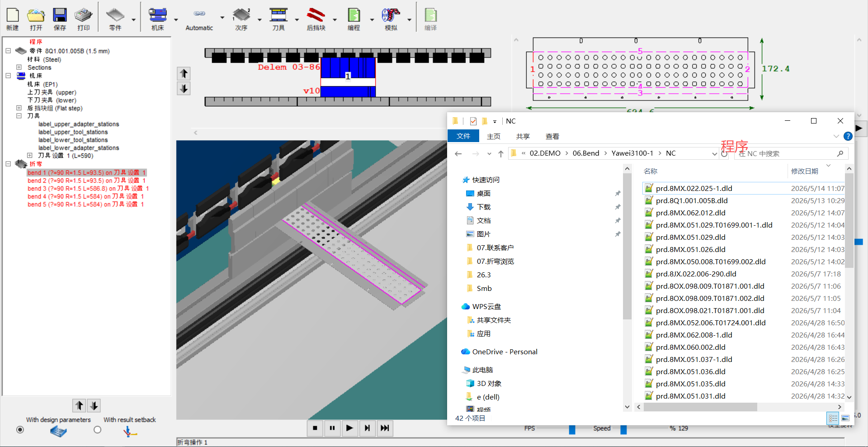Viewport: 868px width, 447px height.
Task: Move bend down with the tree's down arrow
Action: point(94,405)
